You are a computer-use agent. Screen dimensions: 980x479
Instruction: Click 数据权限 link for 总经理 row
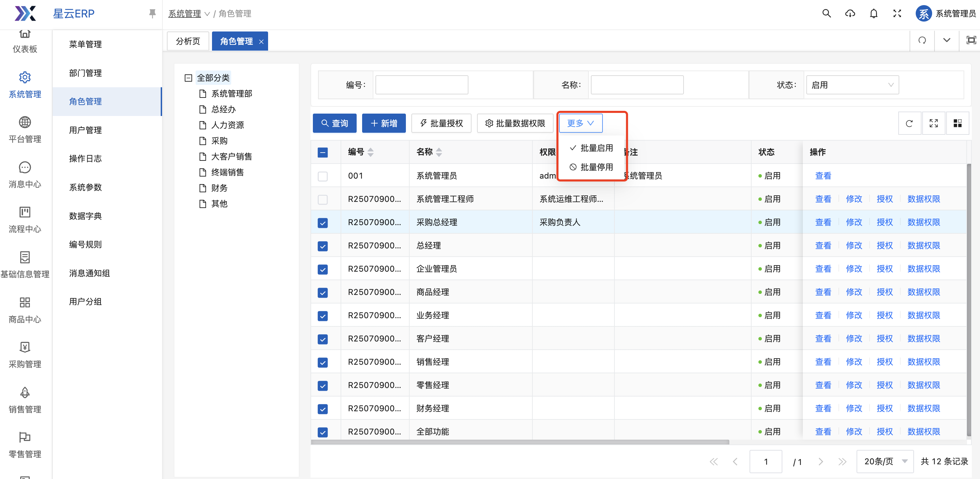[x=923, y=246]
